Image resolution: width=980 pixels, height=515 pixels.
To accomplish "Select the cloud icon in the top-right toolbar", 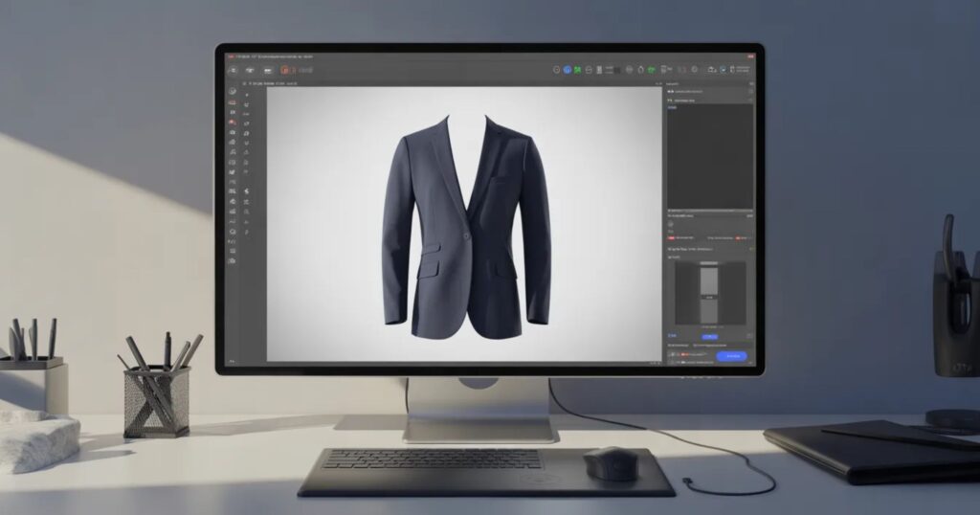I will click(709, 70).
